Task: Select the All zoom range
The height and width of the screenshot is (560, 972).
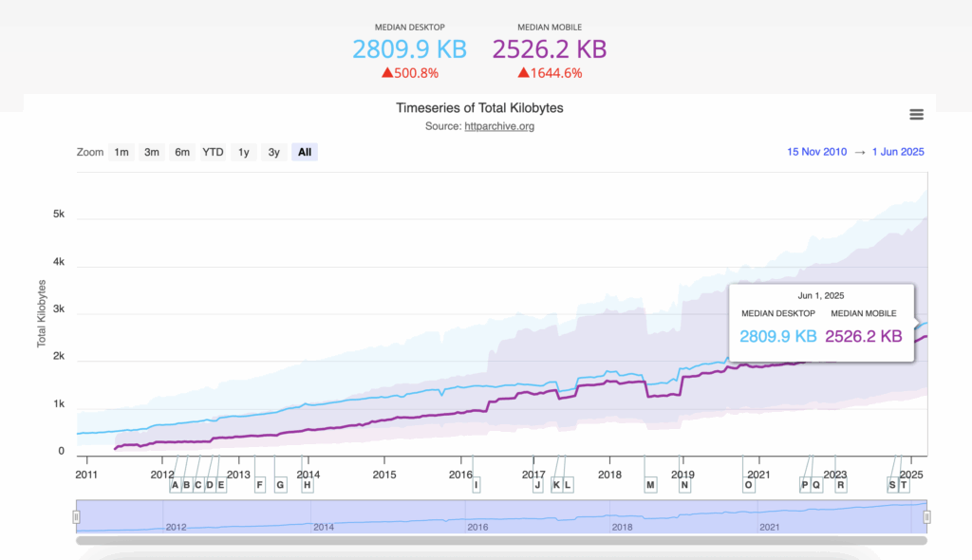Action: coord(304,152)
